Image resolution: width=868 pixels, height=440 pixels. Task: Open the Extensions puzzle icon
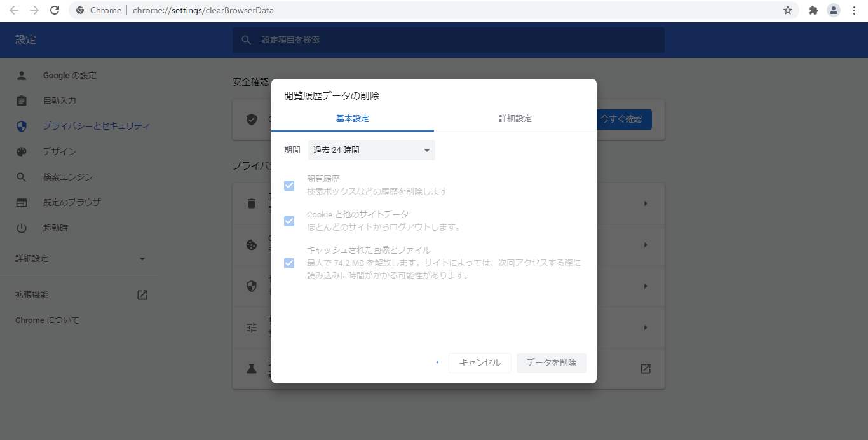click(813, 10)
